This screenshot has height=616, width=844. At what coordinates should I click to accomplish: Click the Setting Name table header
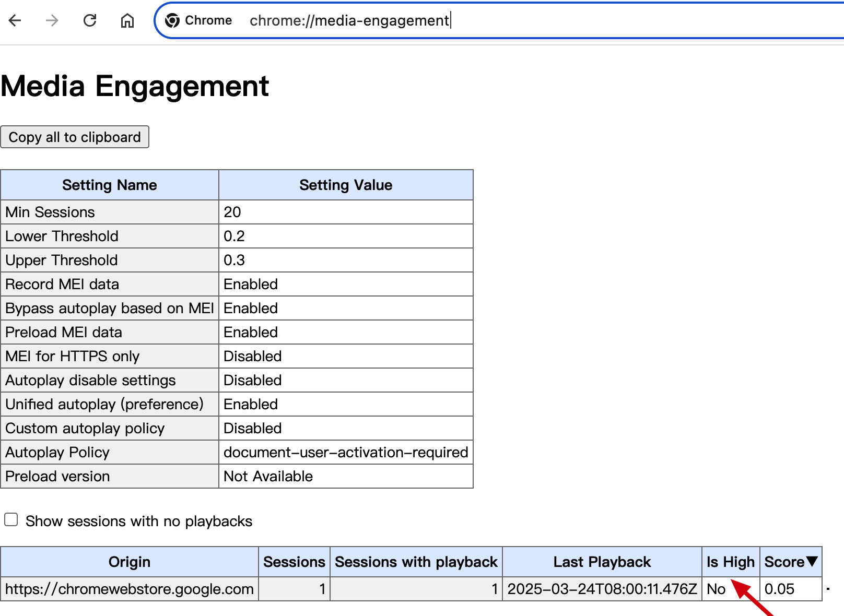click(x=110, y=185)
